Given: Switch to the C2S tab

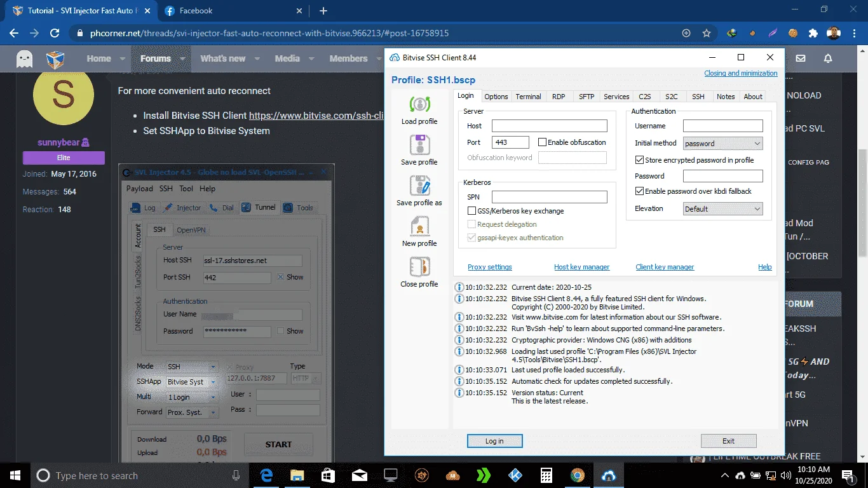Looking at the screenshot, I should point(645,97).
